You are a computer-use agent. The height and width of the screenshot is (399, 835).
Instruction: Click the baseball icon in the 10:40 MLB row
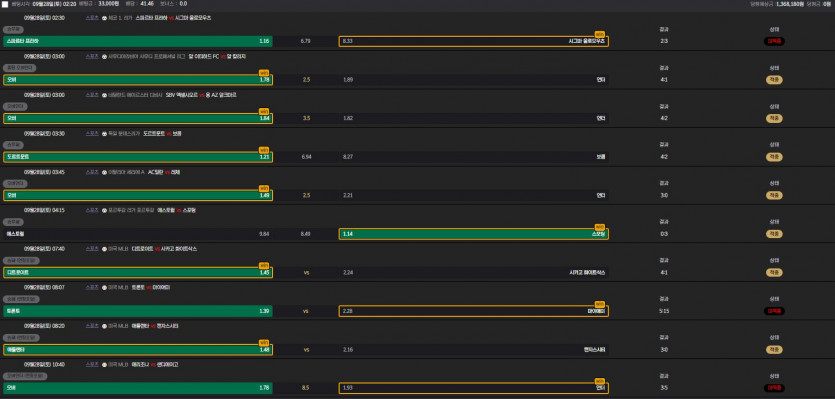(x=104, y=364)
